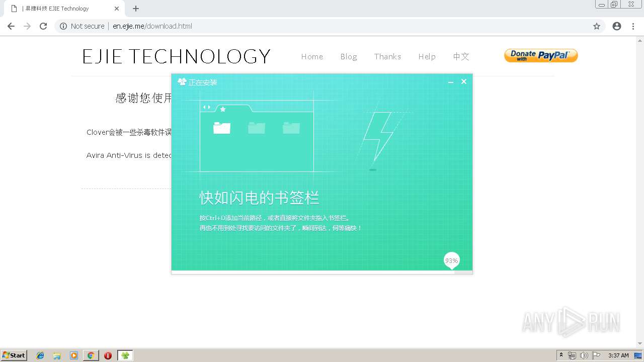Click the browser forward arrow
The width and height of the screenshot is (644, 362).
point(27,26)
